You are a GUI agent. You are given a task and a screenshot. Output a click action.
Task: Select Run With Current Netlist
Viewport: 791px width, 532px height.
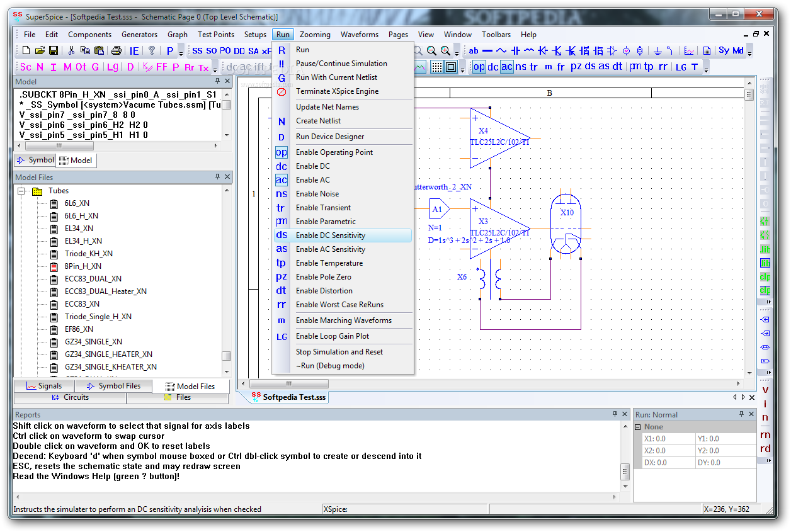(343, 77)
